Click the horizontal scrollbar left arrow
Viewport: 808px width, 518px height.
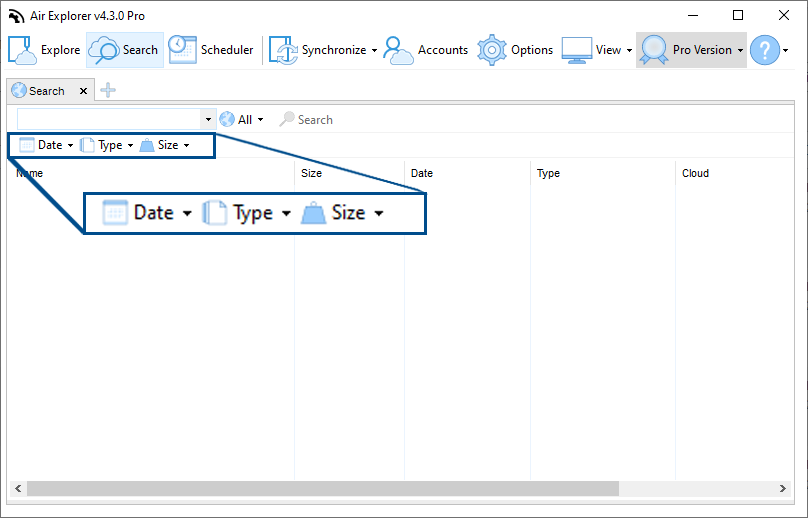coord(18,489)
